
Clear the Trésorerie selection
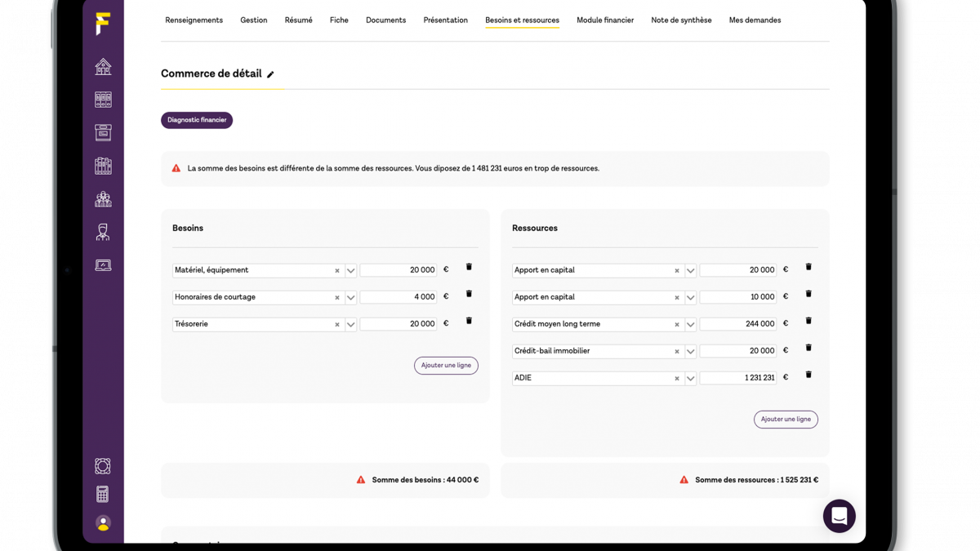point(337,325)
